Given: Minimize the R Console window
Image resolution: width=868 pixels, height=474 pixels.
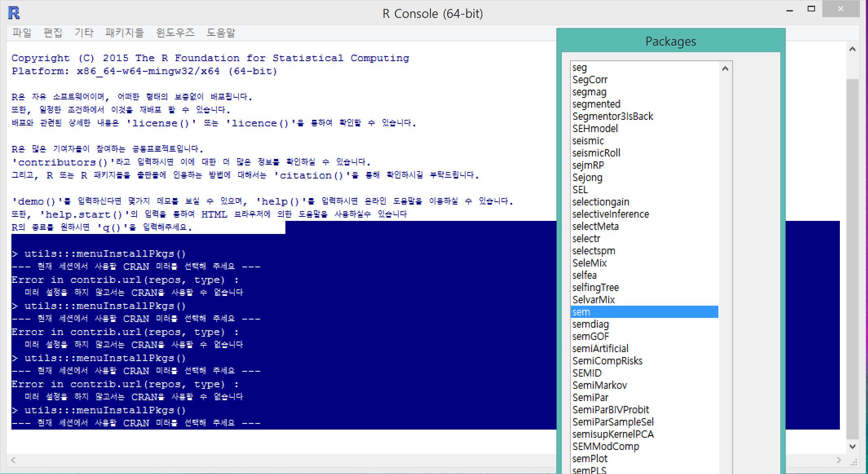Looking at the screenshot, I should coord(790,10).
